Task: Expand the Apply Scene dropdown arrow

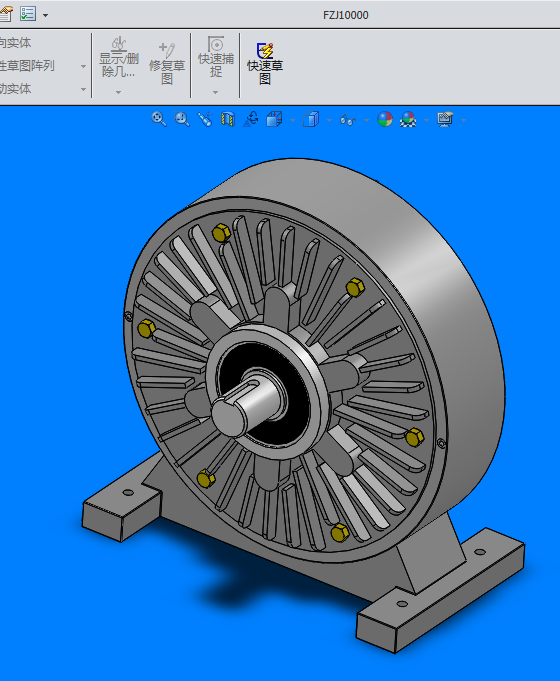Action: point(426,120)
